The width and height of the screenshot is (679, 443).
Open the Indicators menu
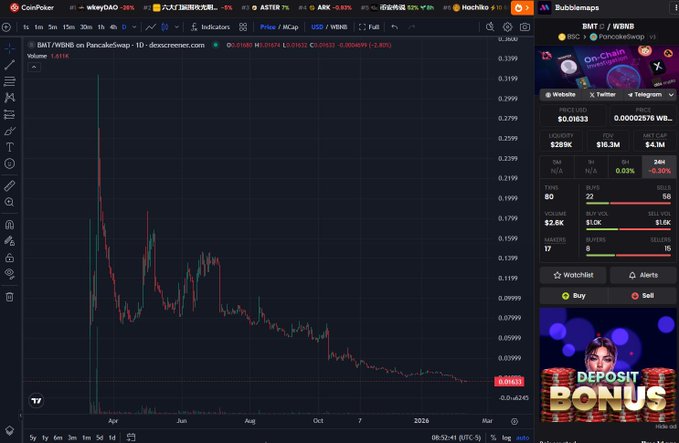pos(210,27)
